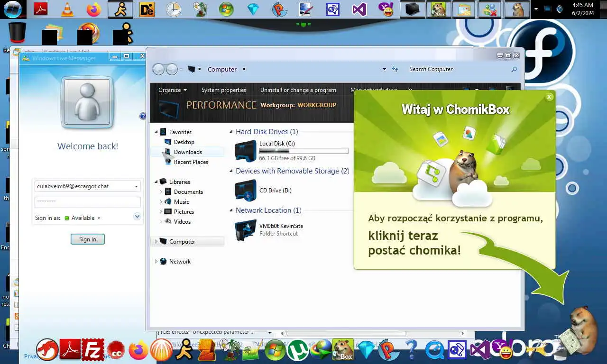Open CD Drive (D:)
The width and height of the screenshot is (607, 364).
tap(264, 191)
